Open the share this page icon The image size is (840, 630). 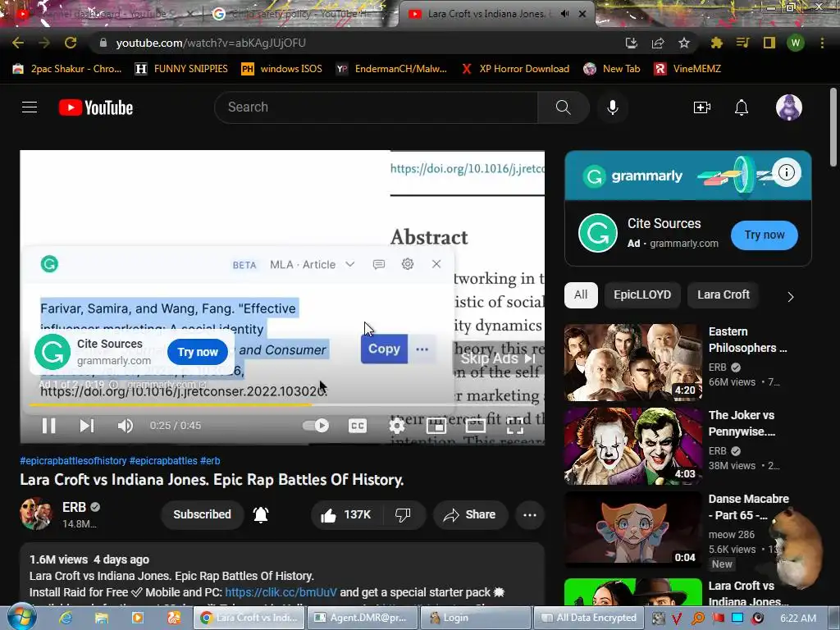(x=658, y=43)
